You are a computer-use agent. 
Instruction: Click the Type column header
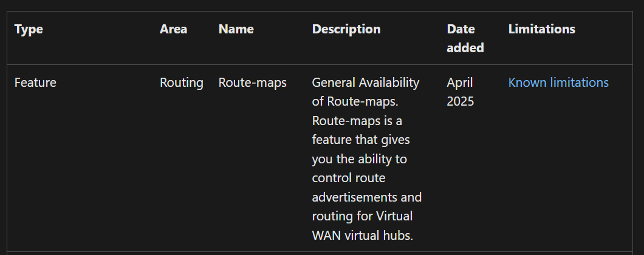[x=29, y=29]
